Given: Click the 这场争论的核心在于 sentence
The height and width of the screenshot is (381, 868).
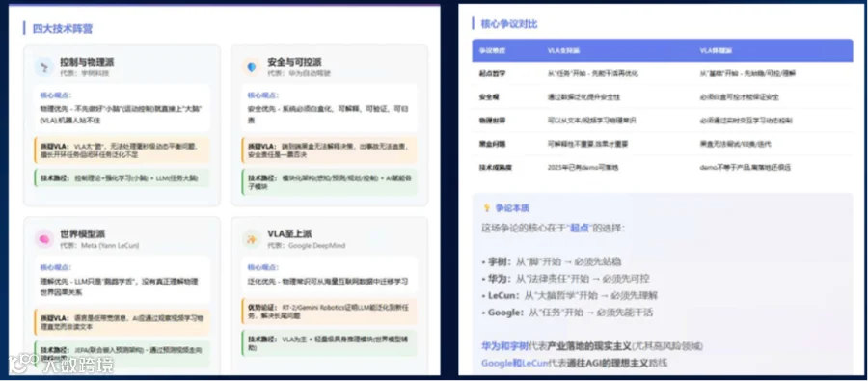Looking at the screenshot, I should pos(553,229).
